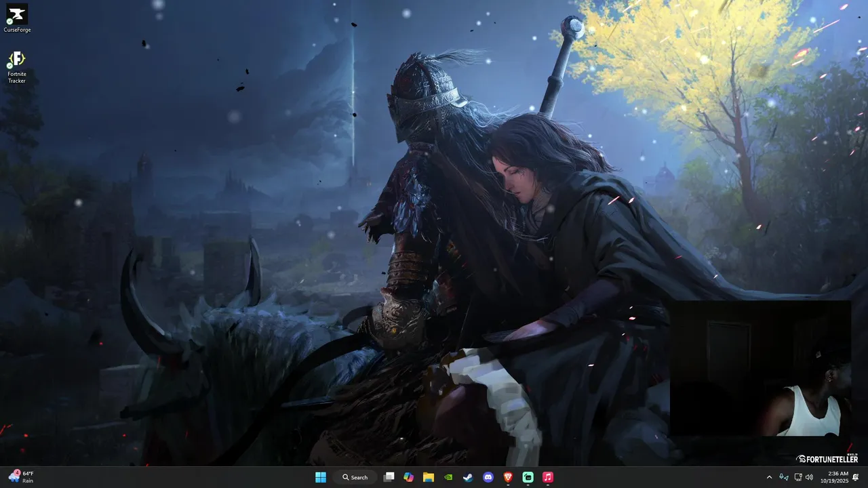The width and height of the screenshot is (868, 488).
Task: Open the weather widget showing 64°F Rain
Action: [22, 477]
